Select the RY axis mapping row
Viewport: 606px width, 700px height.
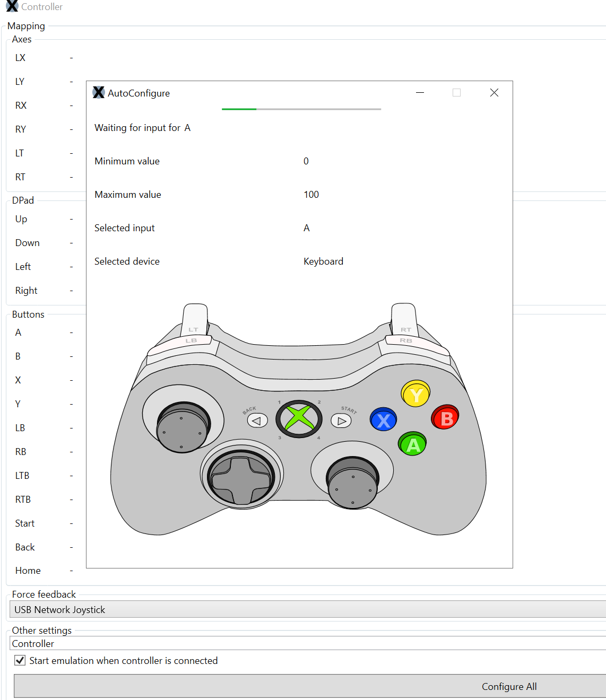pyautogui.click(x=45, y=129)
